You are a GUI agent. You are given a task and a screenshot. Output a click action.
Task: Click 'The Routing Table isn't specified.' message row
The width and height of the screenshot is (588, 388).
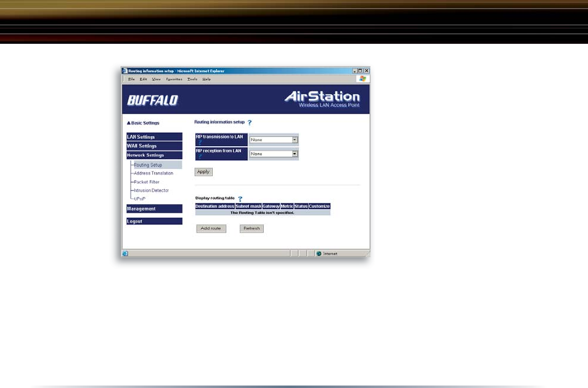263,213
